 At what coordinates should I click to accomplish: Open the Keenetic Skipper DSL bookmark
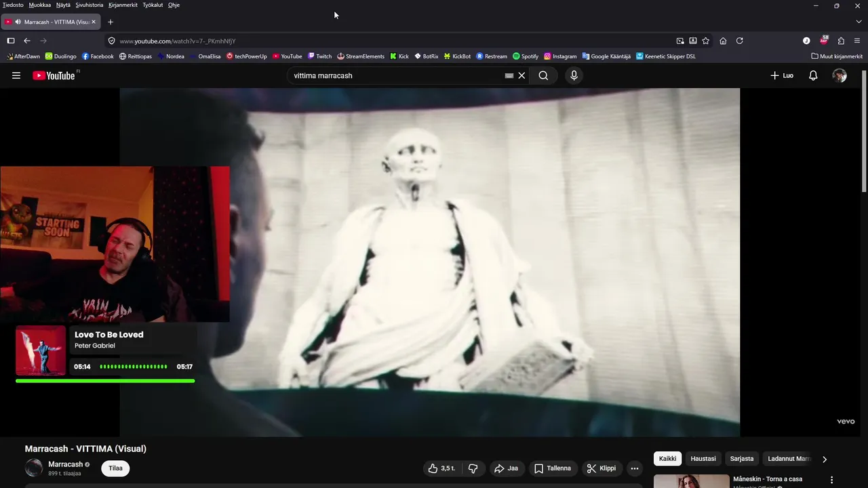pyautogui.click(x=666, y=56)
